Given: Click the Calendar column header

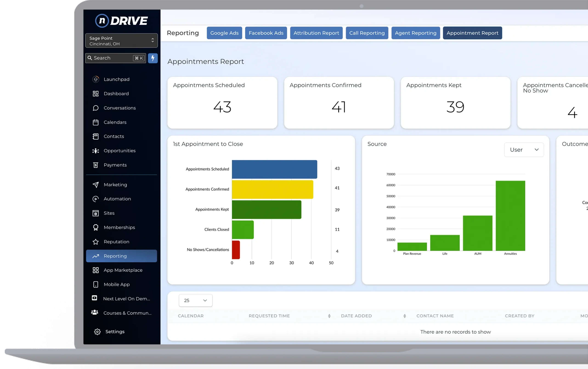Looking at the screenshot, I should (x=191, y=316).
